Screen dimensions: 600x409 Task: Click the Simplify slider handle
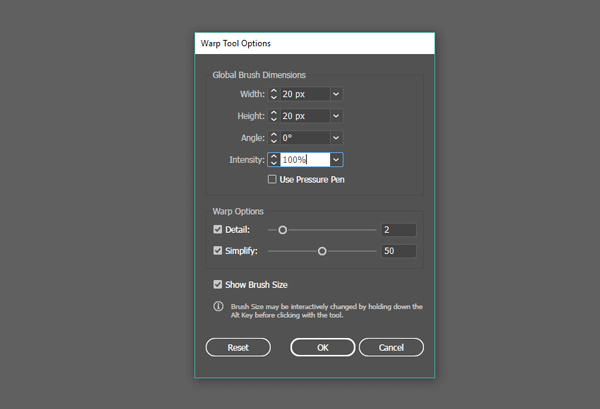click(322, 251)
